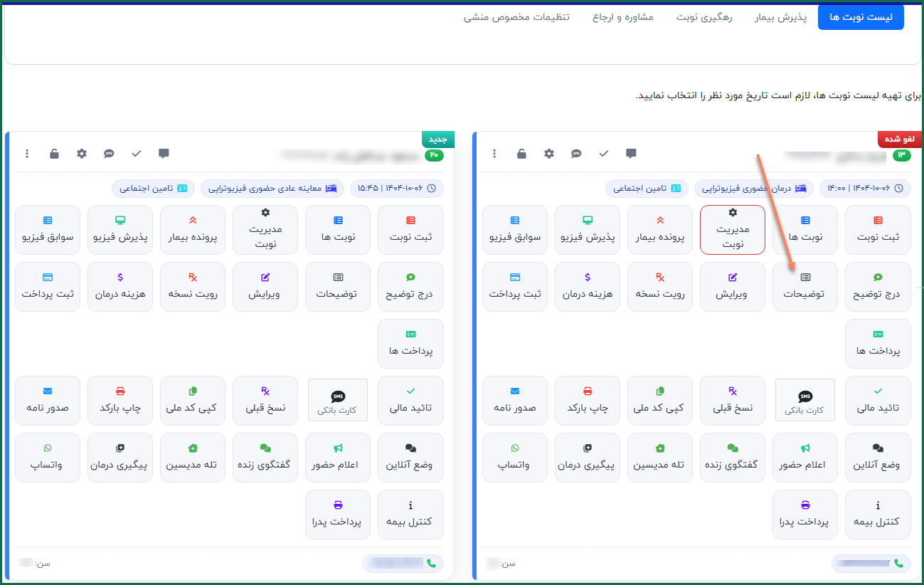Open "تله مدیسین" in the "لغو شده" card
Viewport: 924px width, 585px height.
659,457
